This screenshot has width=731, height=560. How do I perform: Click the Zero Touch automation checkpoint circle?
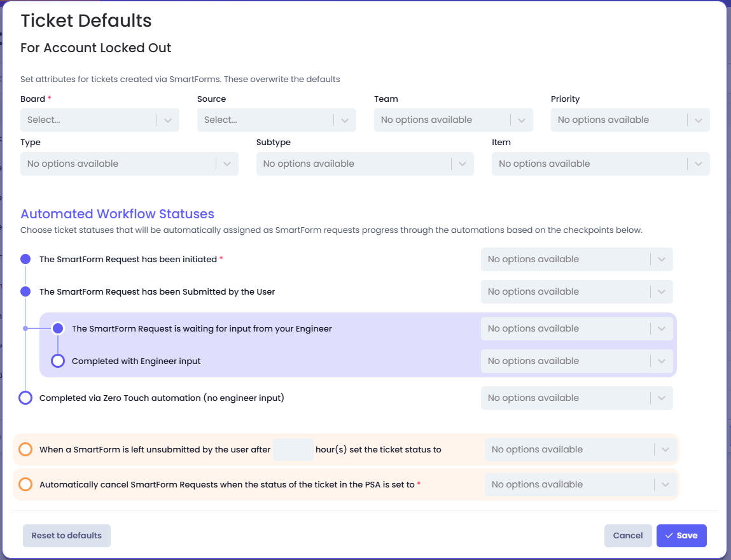25,398
